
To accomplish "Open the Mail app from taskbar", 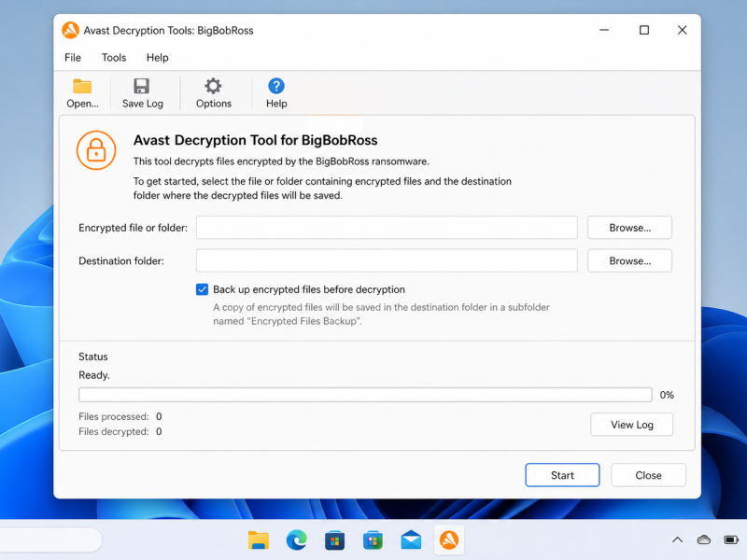I will (x=411, y=540).
